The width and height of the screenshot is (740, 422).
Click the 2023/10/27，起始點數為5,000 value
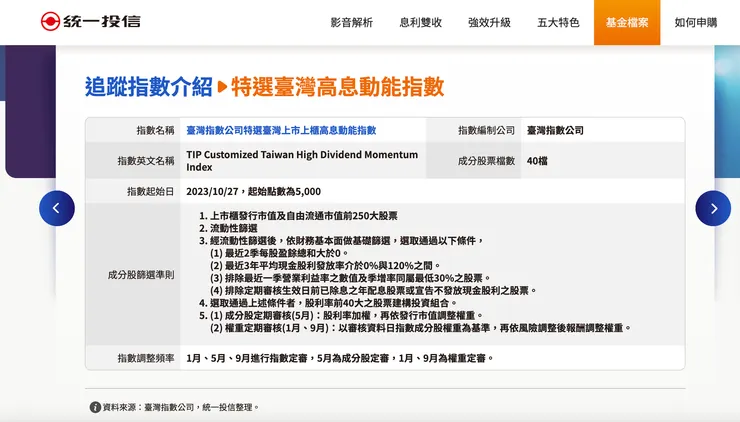[253, 192]
